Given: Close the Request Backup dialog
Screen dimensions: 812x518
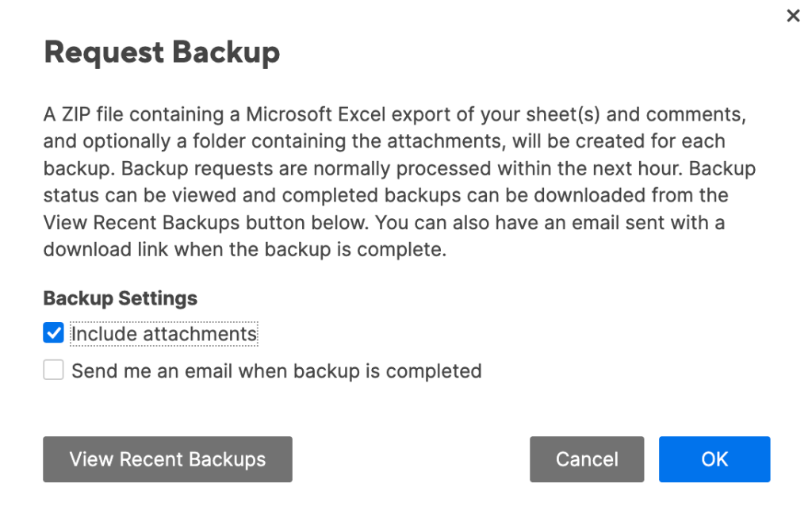Looking at the screenshot, I should (792, 16).
